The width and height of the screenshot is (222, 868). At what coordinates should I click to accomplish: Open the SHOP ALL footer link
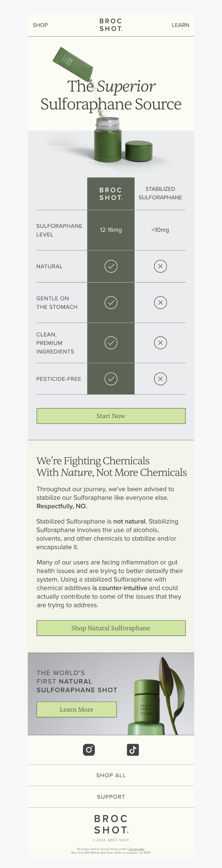coord(111,775)
